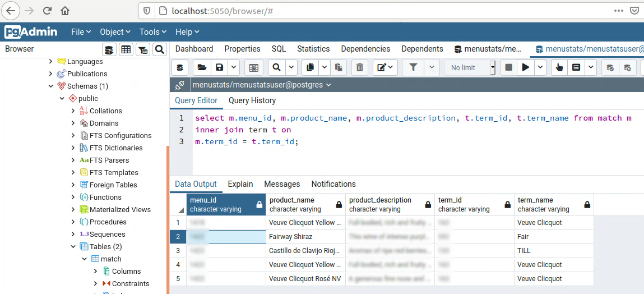Open the Object menu
Screen dimensions: 644x294
(115, 31)
